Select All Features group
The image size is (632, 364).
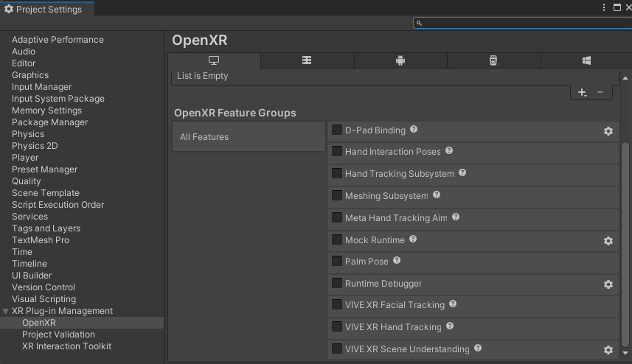point(249,137)
